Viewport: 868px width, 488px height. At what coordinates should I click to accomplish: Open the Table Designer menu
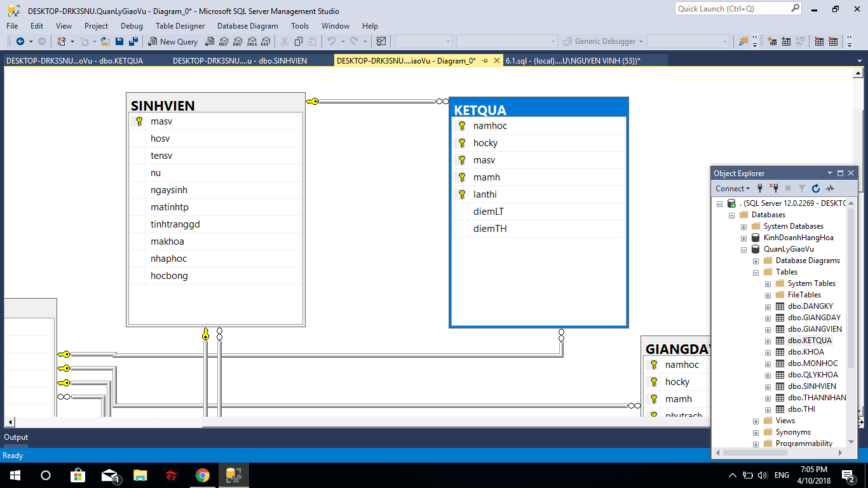pyautogui.click(x=180, y=26)
